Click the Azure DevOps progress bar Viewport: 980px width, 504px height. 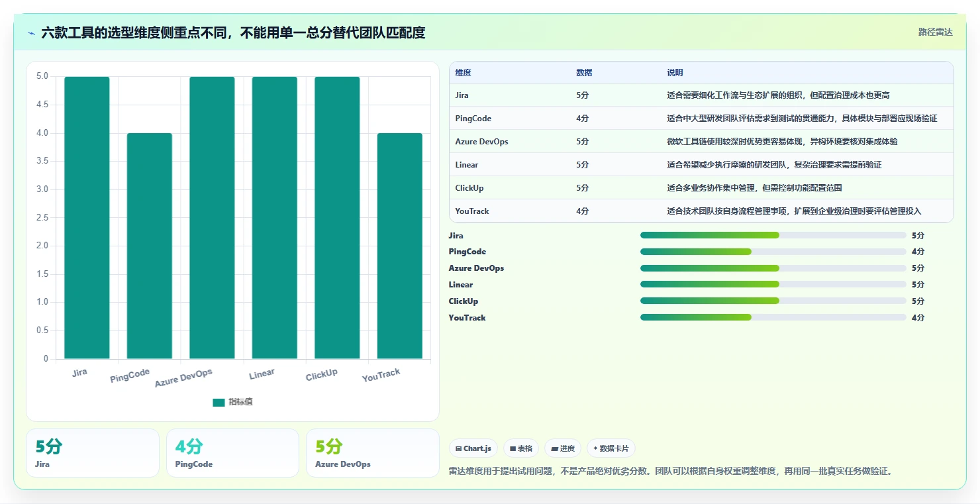click(773, 268)
